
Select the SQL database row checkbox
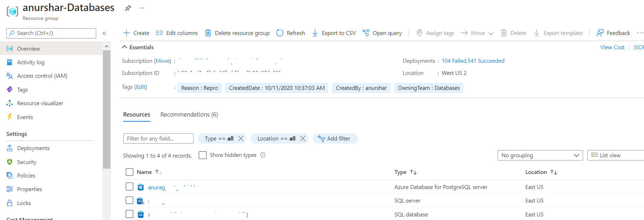point(130,214)
